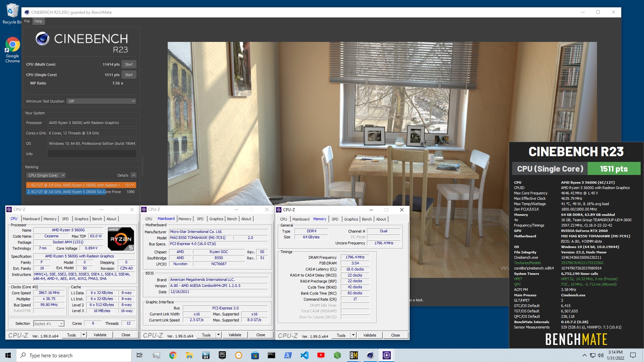Open Visual Studio Code from the taskbar

tap(304, 355)
